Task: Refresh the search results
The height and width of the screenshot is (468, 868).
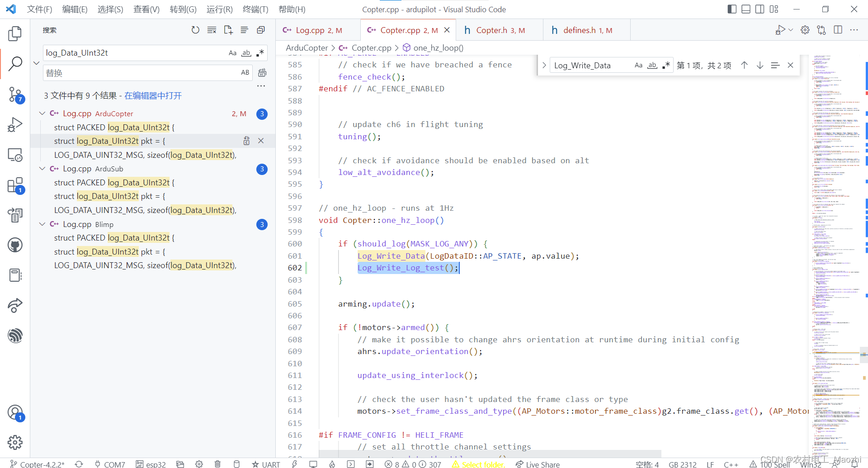Action: (x=195, y=30)
